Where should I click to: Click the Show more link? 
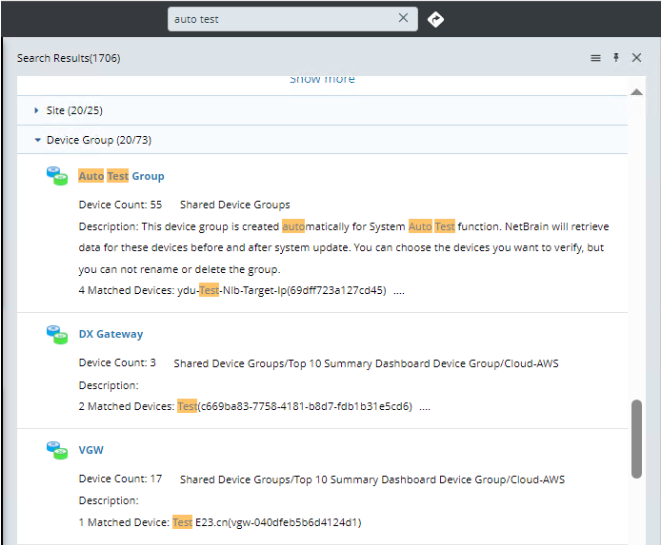[322, 79]
